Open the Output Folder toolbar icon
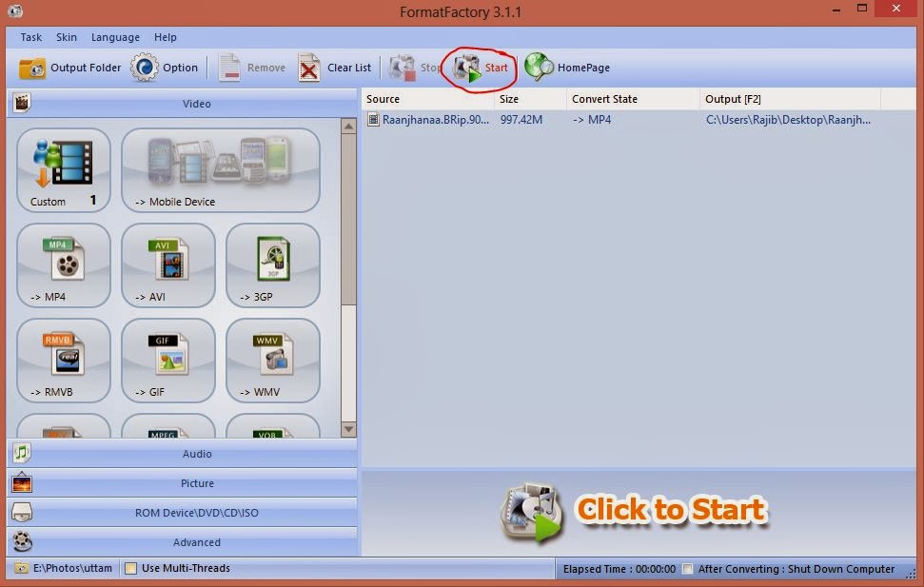 point(31,68)
